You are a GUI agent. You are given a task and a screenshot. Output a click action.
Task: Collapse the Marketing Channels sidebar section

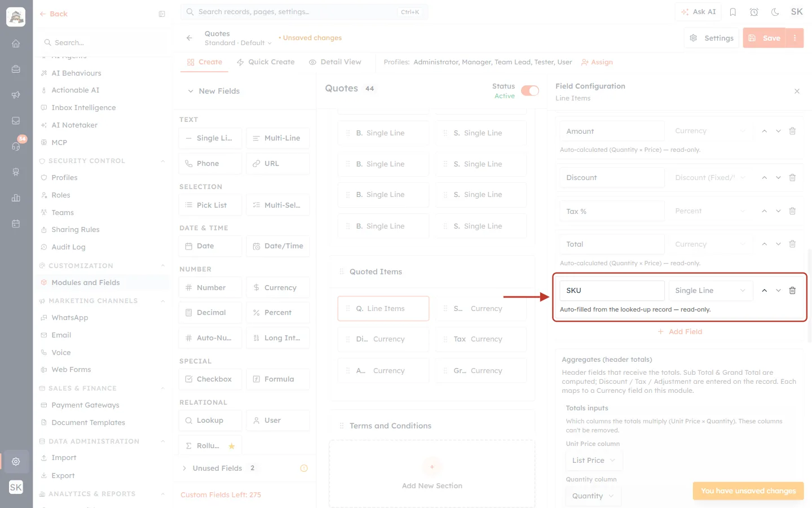(162, 301)
